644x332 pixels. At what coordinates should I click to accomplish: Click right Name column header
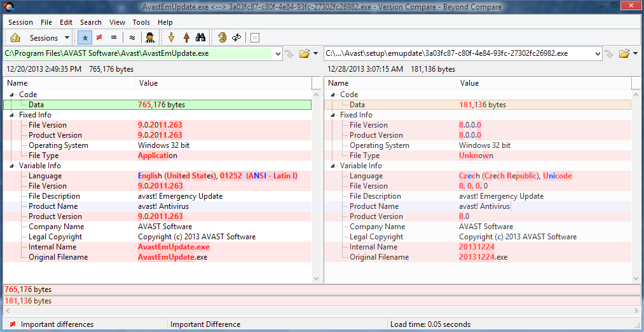(390, 83)
